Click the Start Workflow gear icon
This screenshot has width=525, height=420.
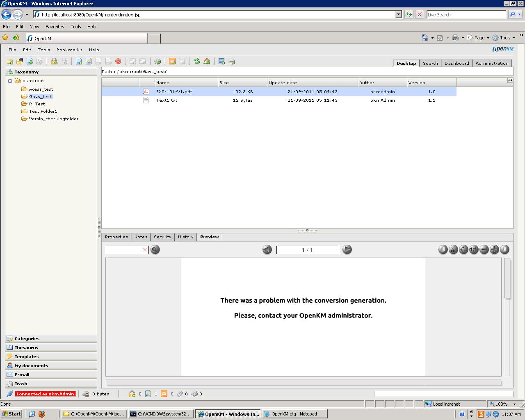pos(157,61)
